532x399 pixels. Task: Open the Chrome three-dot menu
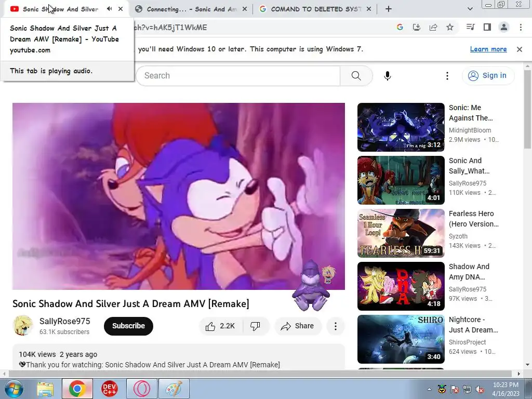521,27
